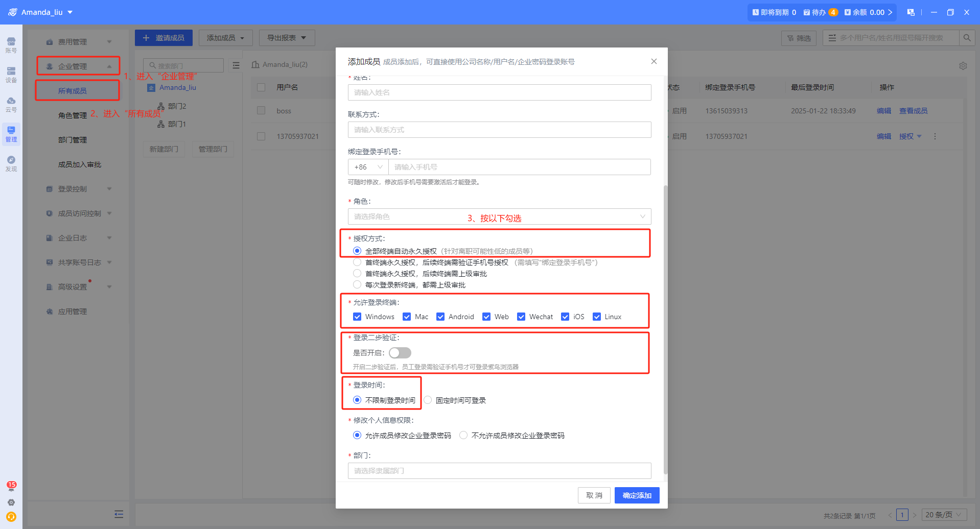Open notifications with the 15 badge
The width and height of the screenshot is (980, 529).
pyautogui.click(x=11, y=486)
